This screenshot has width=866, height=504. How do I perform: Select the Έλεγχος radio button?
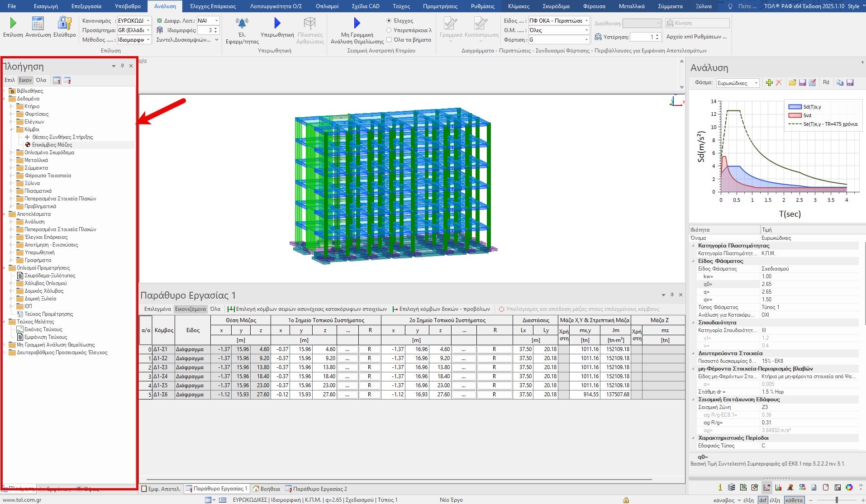click(389, 21)
